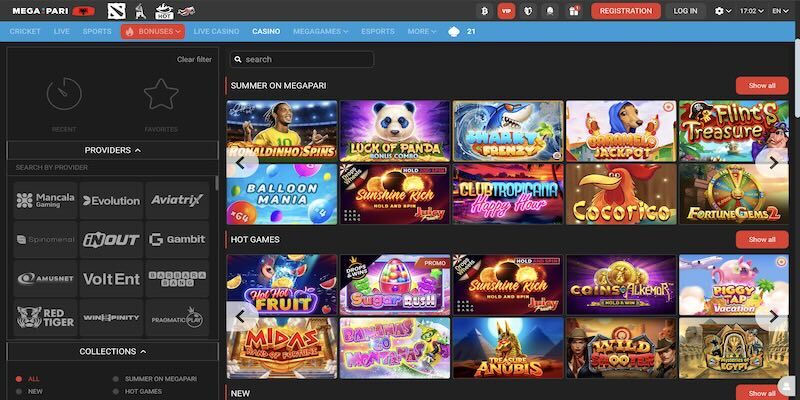Go to the Live tab
The height and width of the screenshot is (400, 800).
(62, 32)
